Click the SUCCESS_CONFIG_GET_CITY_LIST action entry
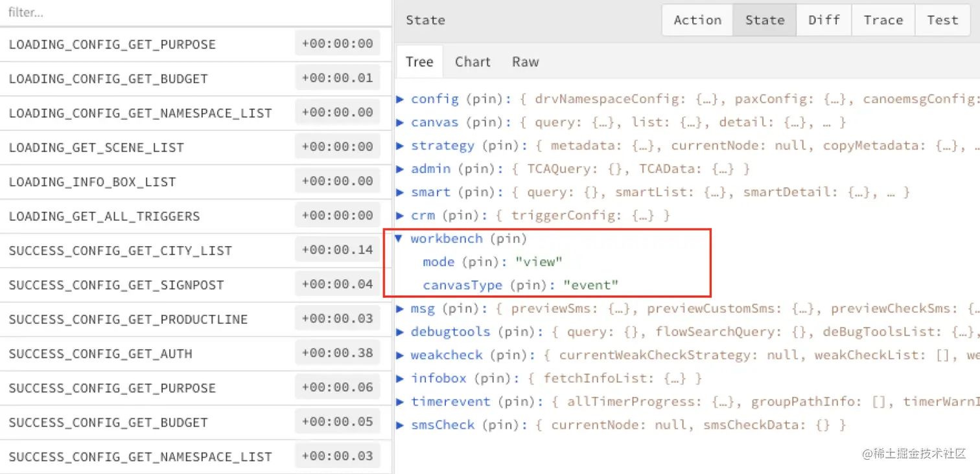Viewport: 980px width, 474px height. coord(120,251)
